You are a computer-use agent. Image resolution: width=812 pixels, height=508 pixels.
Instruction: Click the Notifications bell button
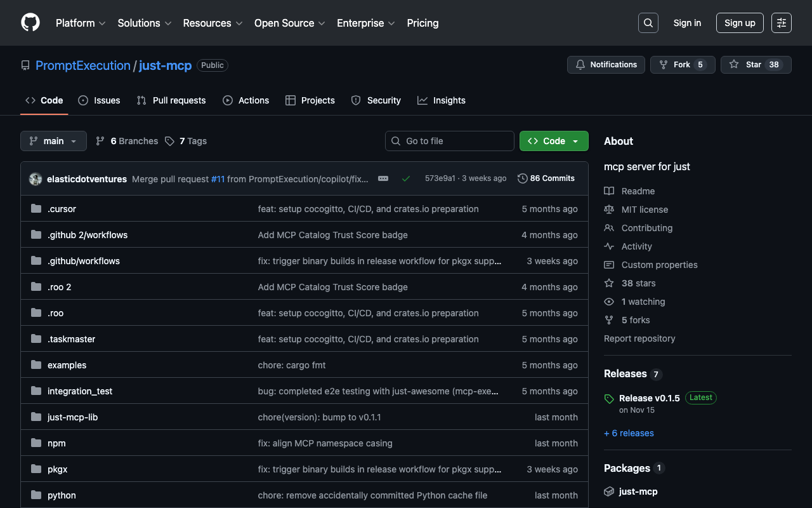coord(606,65)
